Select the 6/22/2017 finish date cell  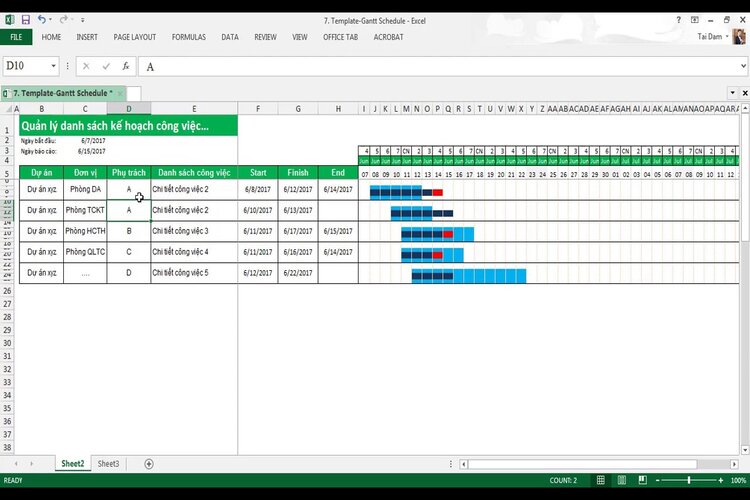click(x=298, y=273)
